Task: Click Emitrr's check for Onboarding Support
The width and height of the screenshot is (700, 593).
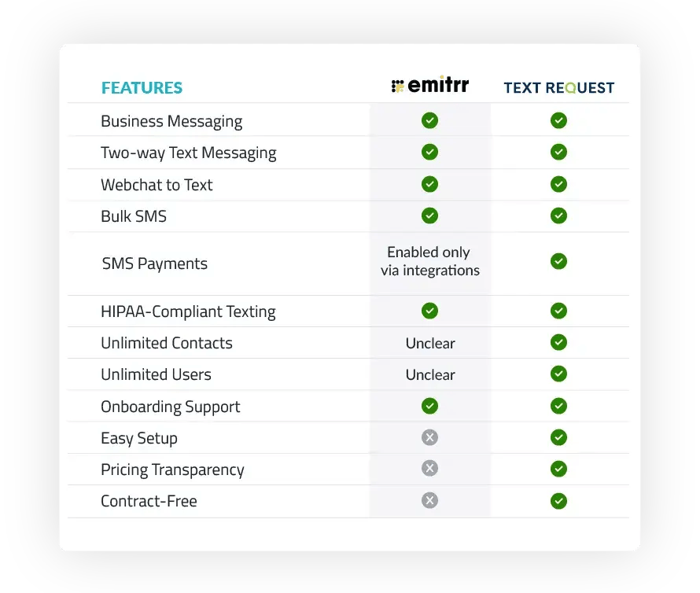Action: tap(429, 406)
